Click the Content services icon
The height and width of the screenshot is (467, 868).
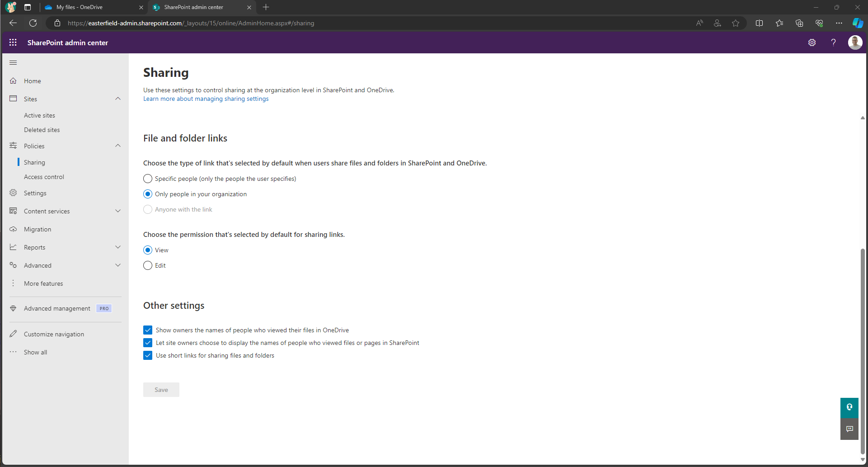13,211
